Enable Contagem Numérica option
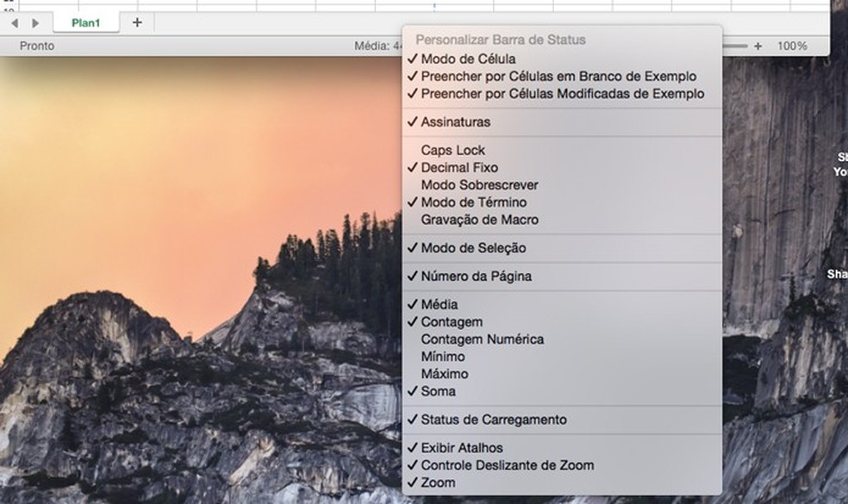848x504 pixels. click(562, 339)
